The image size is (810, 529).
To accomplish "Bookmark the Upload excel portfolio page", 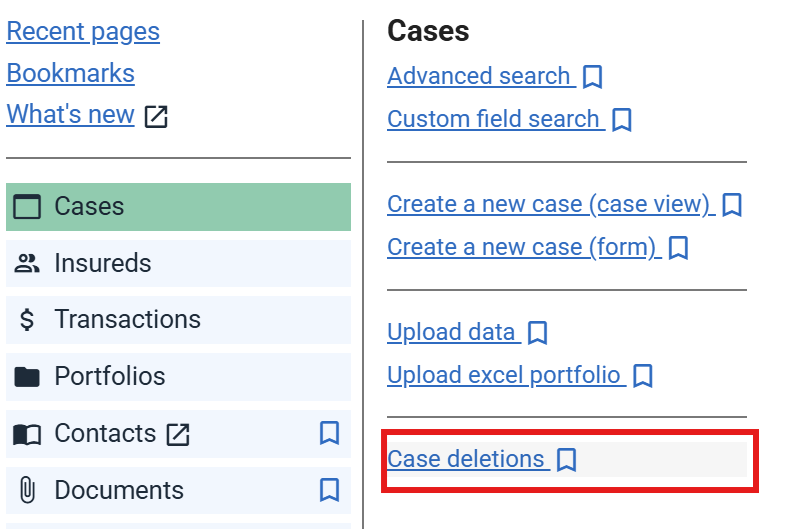I will [x=643, y=376].
